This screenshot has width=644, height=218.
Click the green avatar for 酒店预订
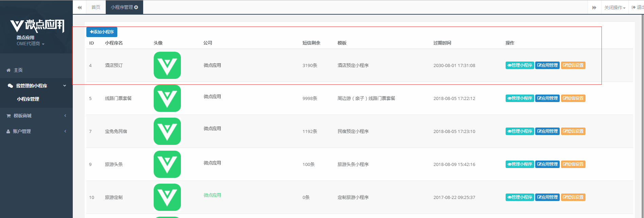pyautogui.click(x=167, y=65)
